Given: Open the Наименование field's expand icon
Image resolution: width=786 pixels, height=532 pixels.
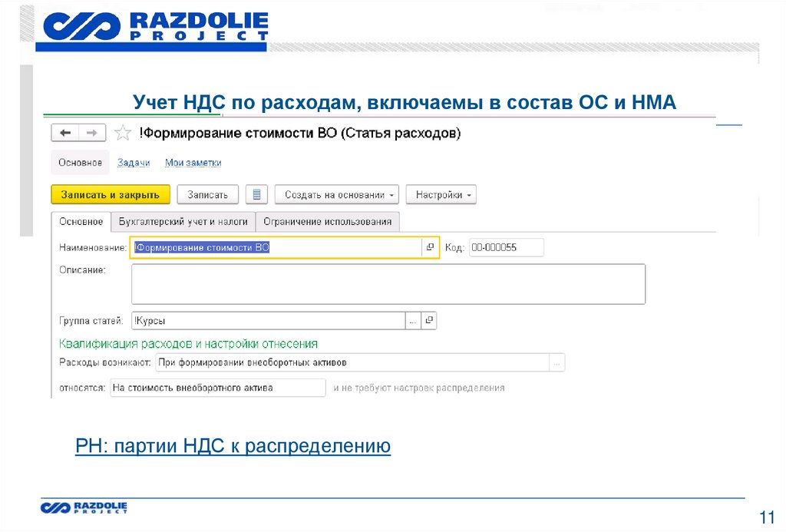Looking at the screenshot, I should point(430,247).
